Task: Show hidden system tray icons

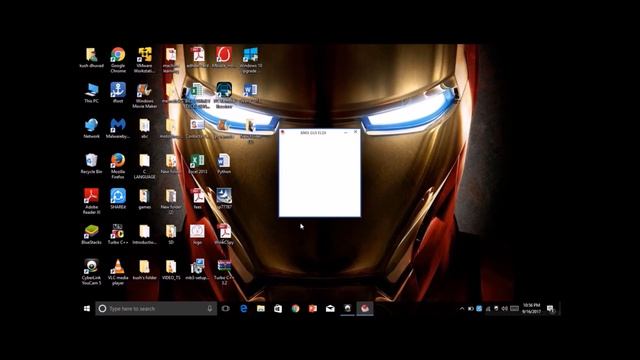Action: (x=462, y=309)
